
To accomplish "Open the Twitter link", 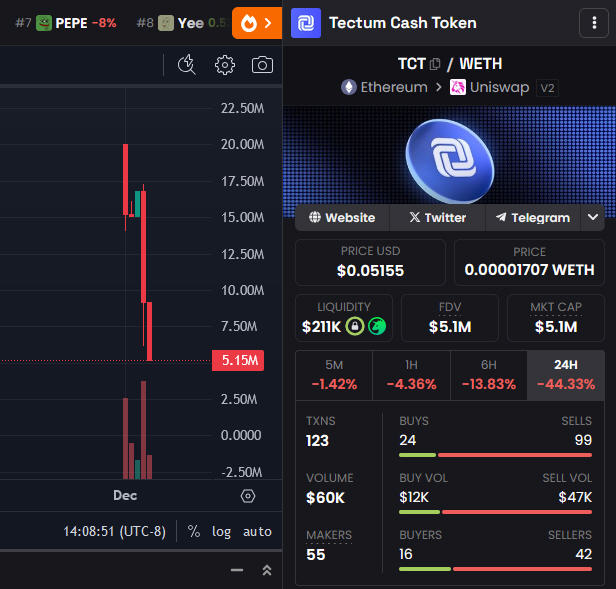I will pos(437,217).
